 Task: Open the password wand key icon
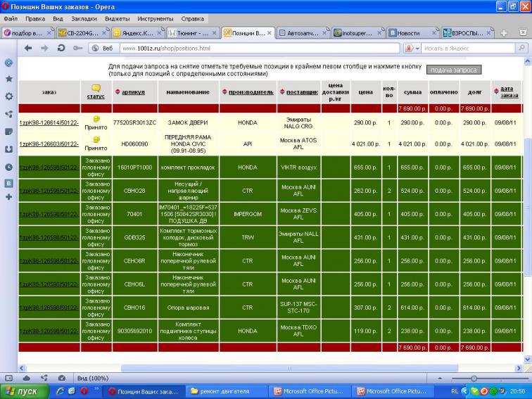click(x=77, y=48)
